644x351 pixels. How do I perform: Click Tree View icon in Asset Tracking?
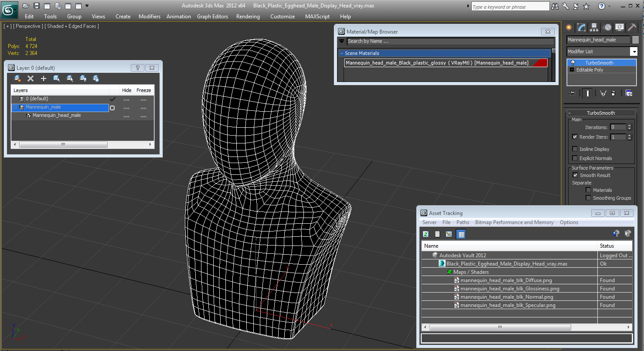click(x=449, y=234)
